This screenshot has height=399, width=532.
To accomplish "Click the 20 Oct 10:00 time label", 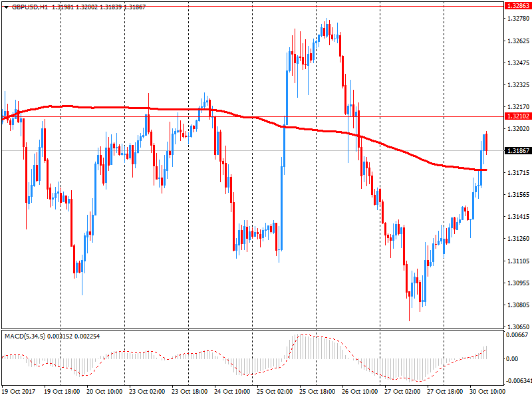I will click(104, 391).
